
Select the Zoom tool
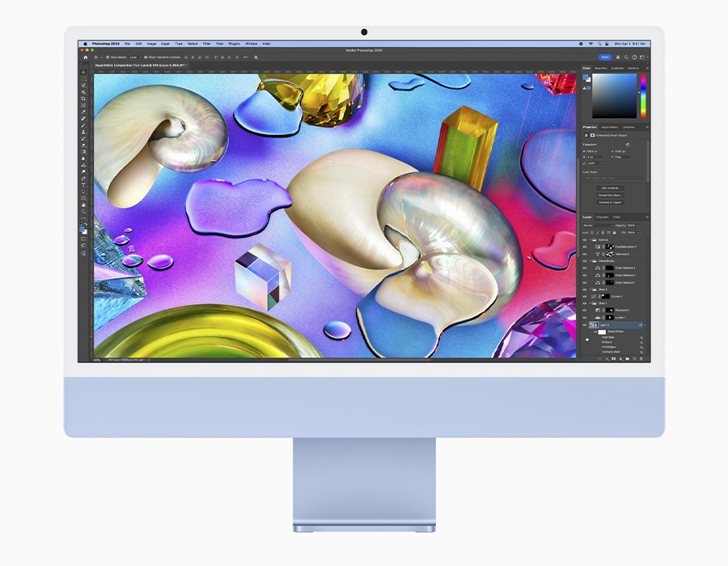tap(83, 211)
